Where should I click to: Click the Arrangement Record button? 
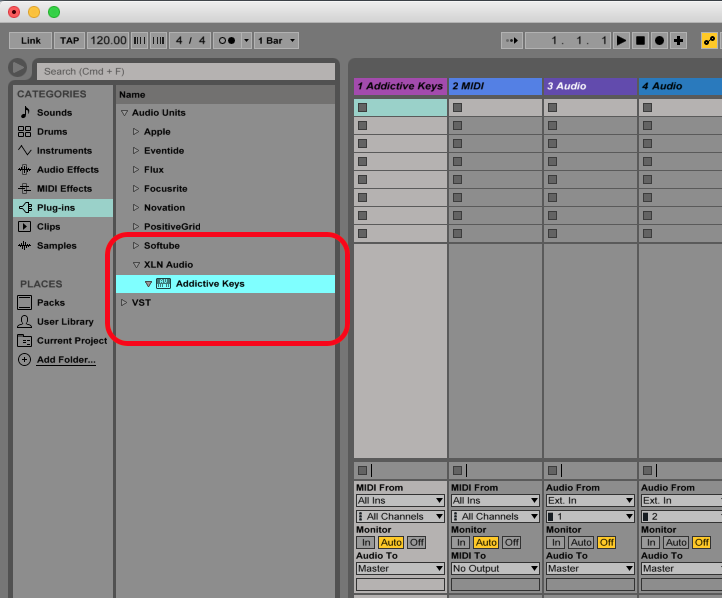coord(659,41)
